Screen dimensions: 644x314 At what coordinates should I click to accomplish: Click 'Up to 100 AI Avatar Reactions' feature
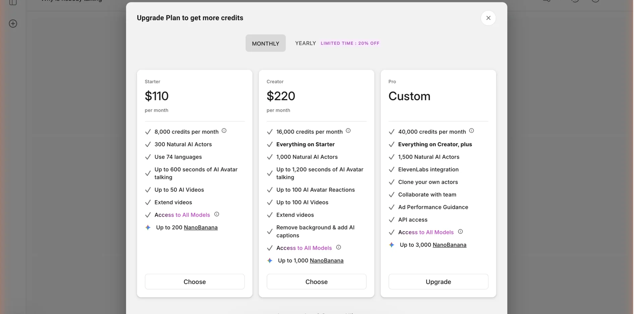(x=316, y=190)
